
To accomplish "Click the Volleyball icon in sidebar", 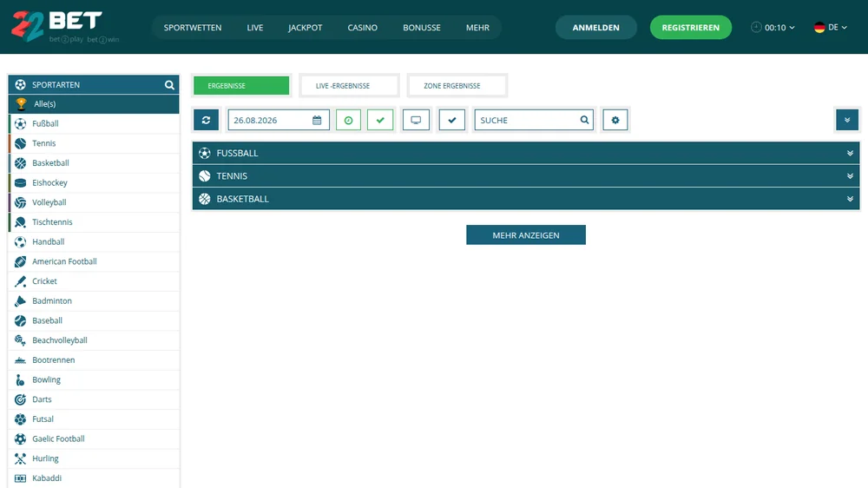I will 21,202.
